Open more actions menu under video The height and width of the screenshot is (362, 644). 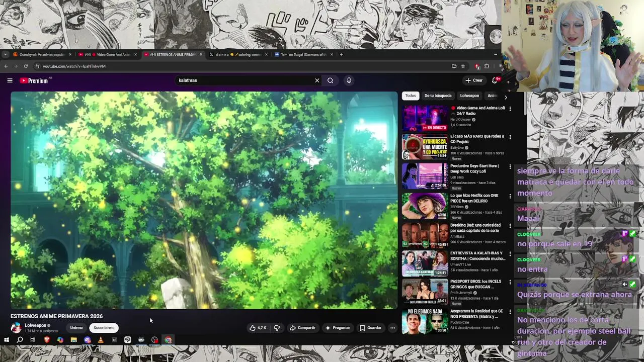pos(392,328)
